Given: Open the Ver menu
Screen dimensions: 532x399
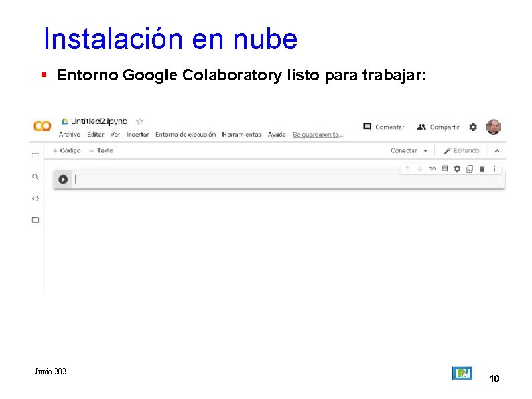Looking at the screenshot, I should 115,135.
